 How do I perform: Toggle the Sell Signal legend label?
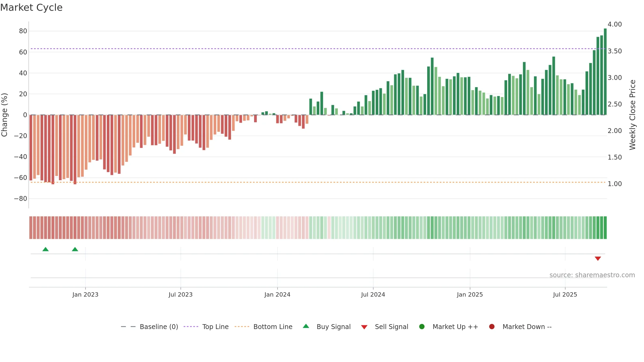coord(391,327)
